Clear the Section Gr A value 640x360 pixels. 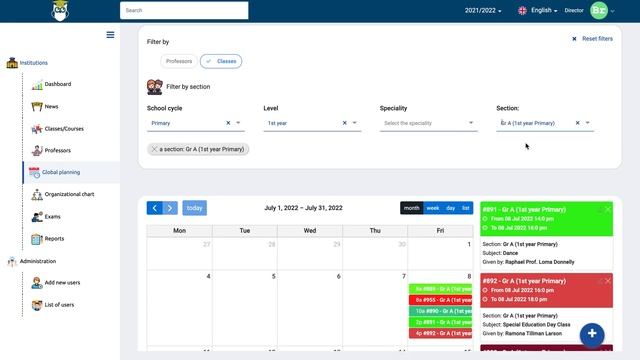pos(578,123)
